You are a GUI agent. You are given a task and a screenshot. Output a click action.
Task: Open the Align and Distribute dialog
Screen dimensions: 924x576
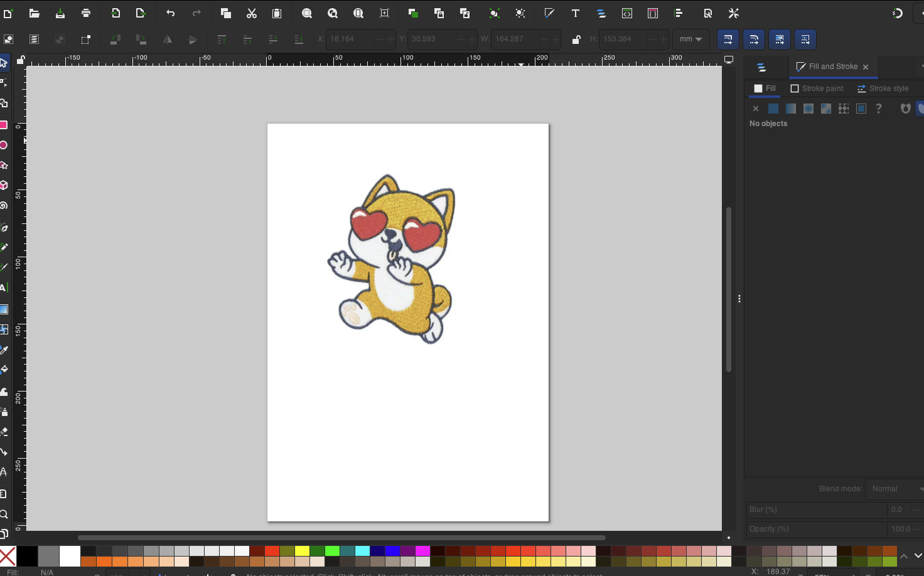point(679,13)
